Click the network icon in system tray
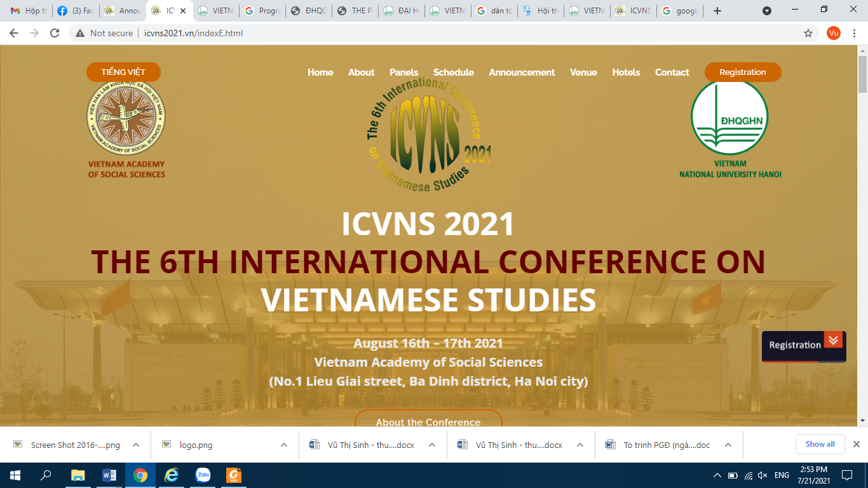 point(749,475)
